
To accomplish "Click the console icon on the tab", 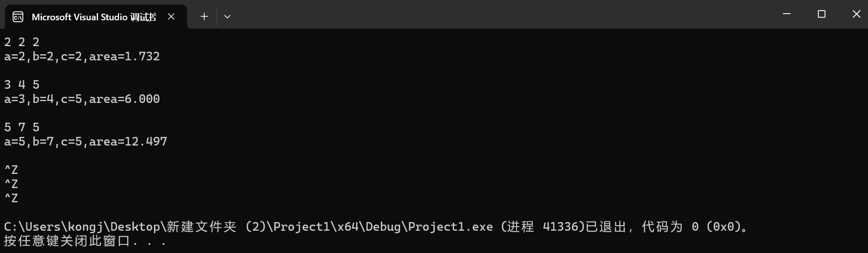I will point(18,17).
